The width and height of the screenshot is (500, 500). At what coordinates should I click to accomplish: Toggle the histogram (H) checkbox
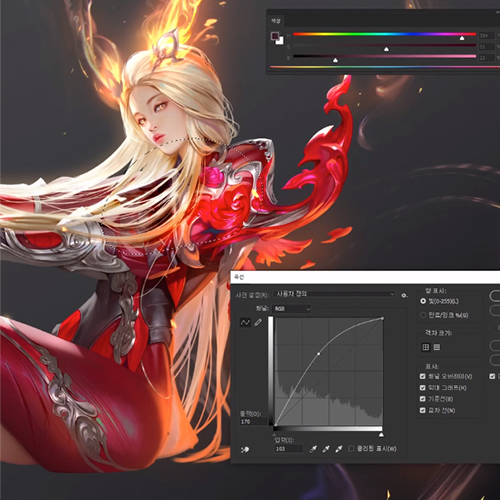[423, 388]
